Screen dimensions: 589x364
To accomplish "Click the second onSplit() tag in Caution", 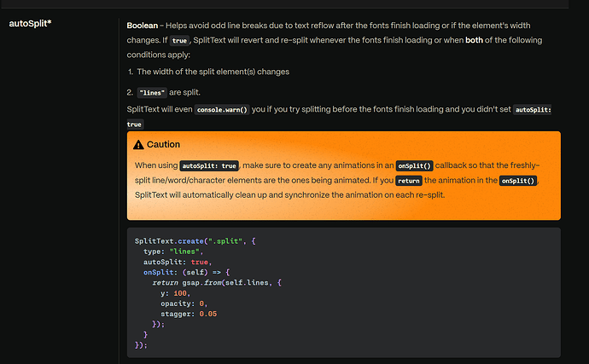I will pos(518,181).
